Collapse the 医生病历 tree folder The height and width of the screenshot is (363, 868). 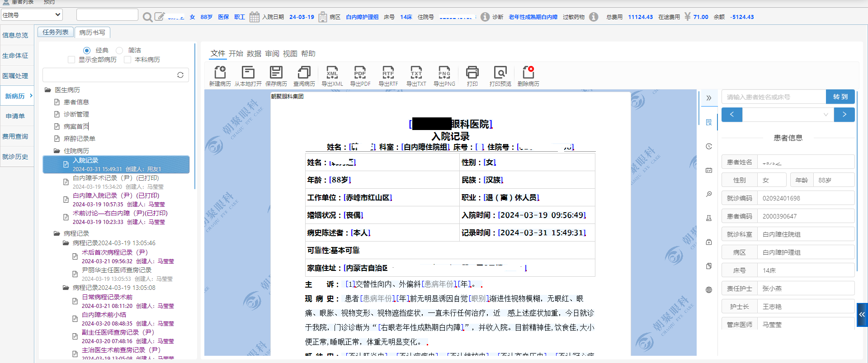pyautogui.click(x=47, y=90)
